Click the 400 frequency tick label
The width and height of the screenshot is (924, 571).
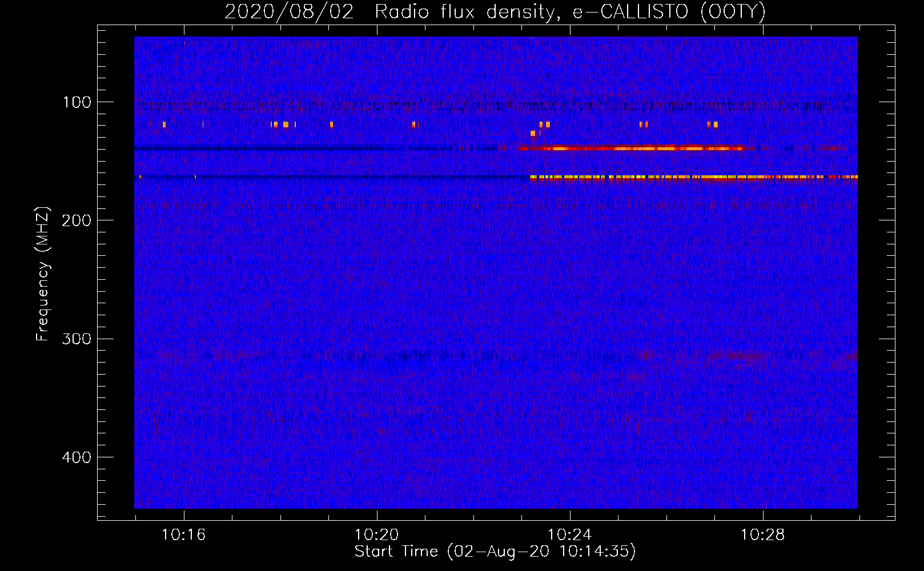[77, 457]
